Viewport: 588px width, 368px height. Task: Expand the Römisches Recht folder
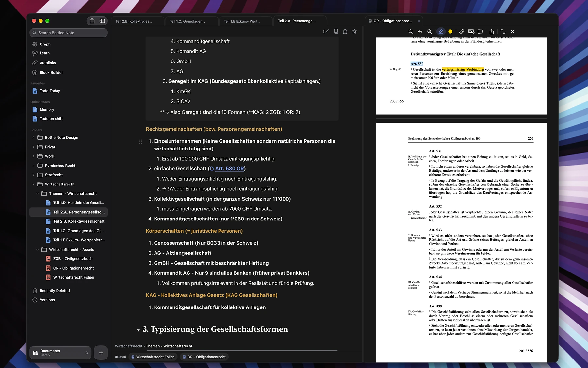coord(33,166)
